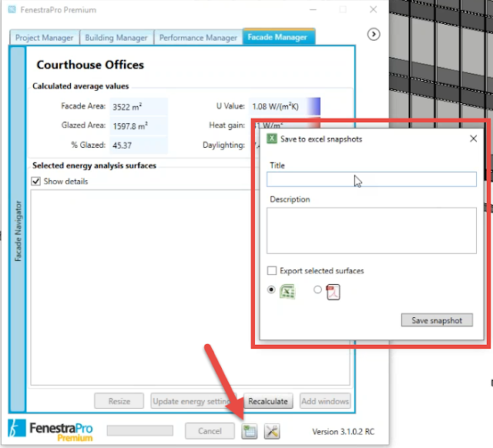This screenshot has height=448, width=493.
Task: Switch to the Project Manager tab
Action: (45, 38)
